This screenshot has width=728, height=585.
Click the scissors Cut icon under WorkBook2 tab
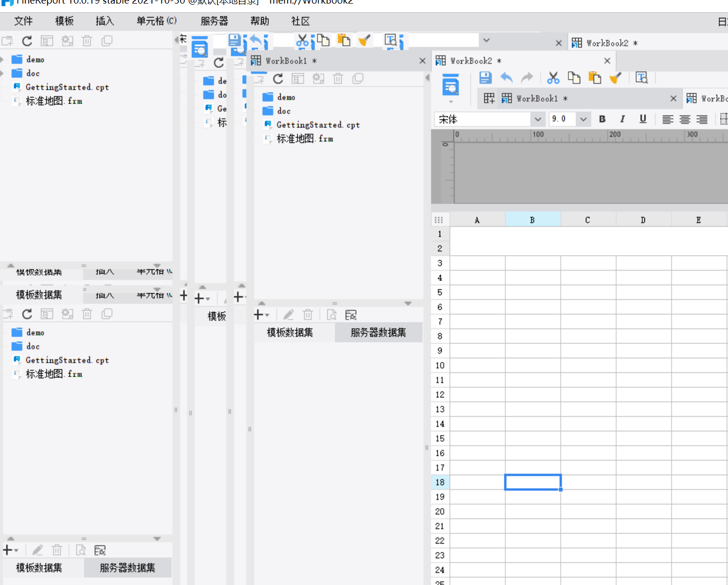click(553, 77)
